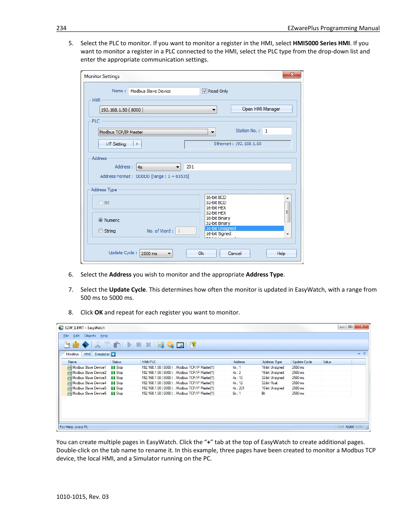The image size is (411, 532).
Task: Click scroll-up arrow of address type list
Action: pyautogui.click(x=287, y=198)
